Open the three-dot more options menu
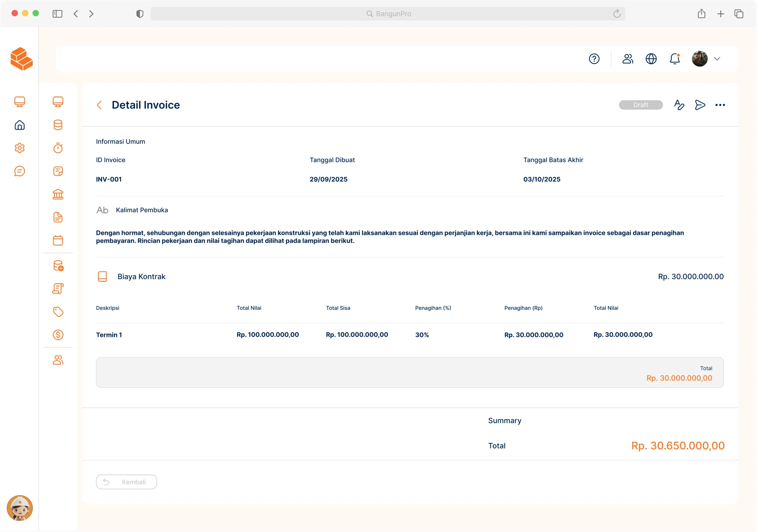The width and height of the screenshot is (757, 532). point(721,105)
